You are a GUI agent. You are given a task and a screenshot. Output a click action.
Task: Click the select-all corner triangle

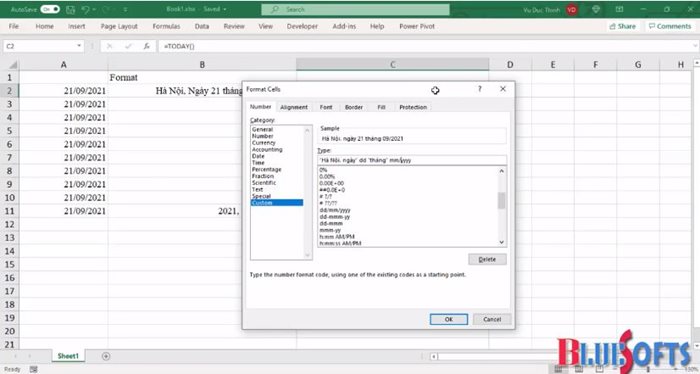coord(13,65)
